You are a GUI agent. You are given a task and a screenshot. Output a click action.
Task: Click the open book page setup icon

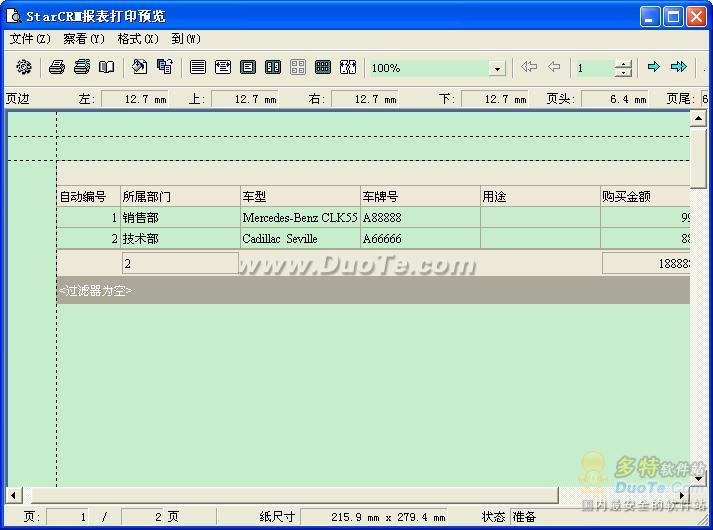pyautogui.click(x=107, y=67)
